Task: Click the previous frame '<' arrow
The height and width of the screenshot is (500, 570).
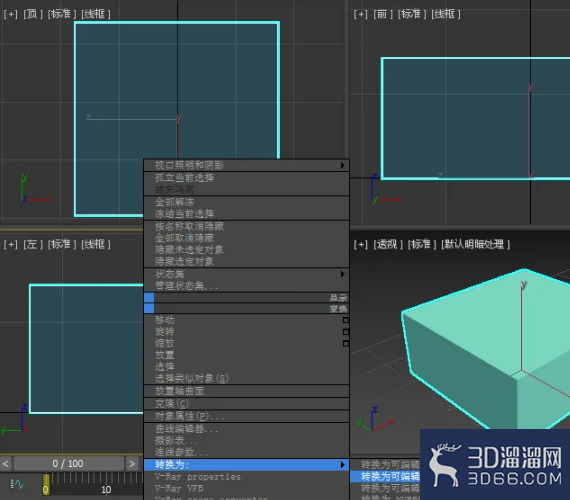Action: pyautogui.click(x=5, y=464)
